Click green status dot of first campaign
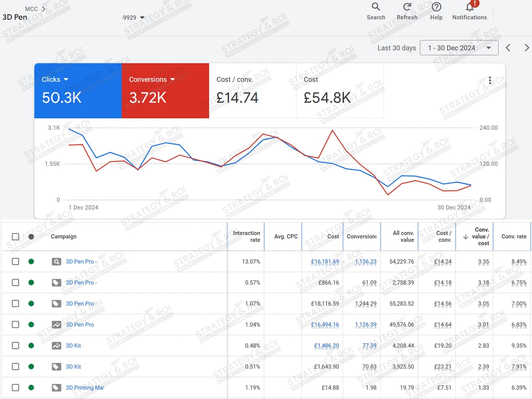532x399 pixels. [31, 262]
